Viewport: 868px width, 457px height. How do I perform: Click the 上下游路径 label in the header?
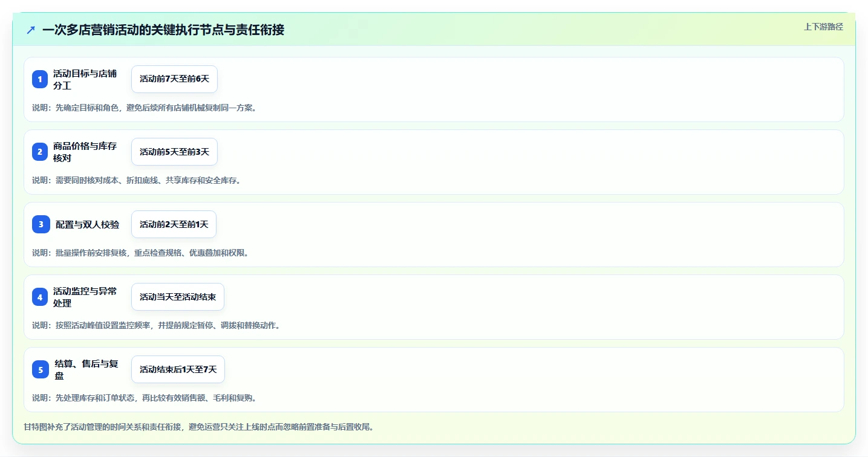823,27
